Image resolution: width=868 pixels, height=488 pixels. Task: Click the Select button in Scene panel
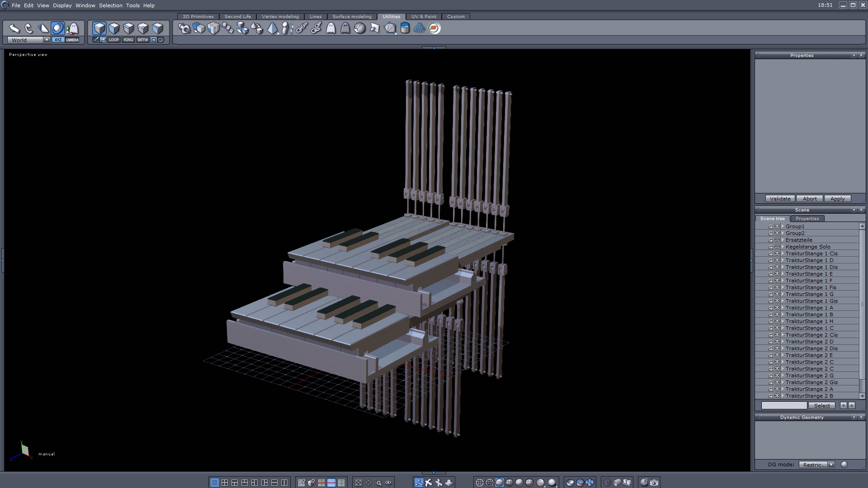[x=821, y=406]
